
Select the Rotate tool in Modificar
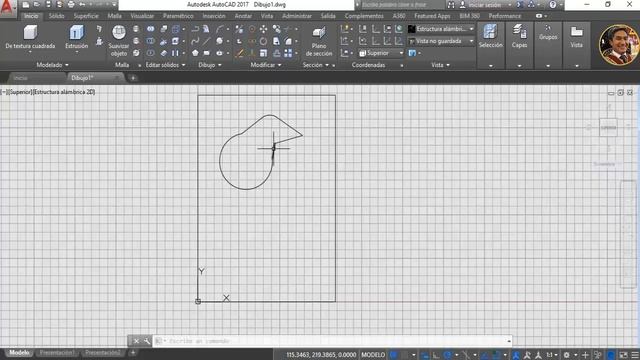coord(263,41)
